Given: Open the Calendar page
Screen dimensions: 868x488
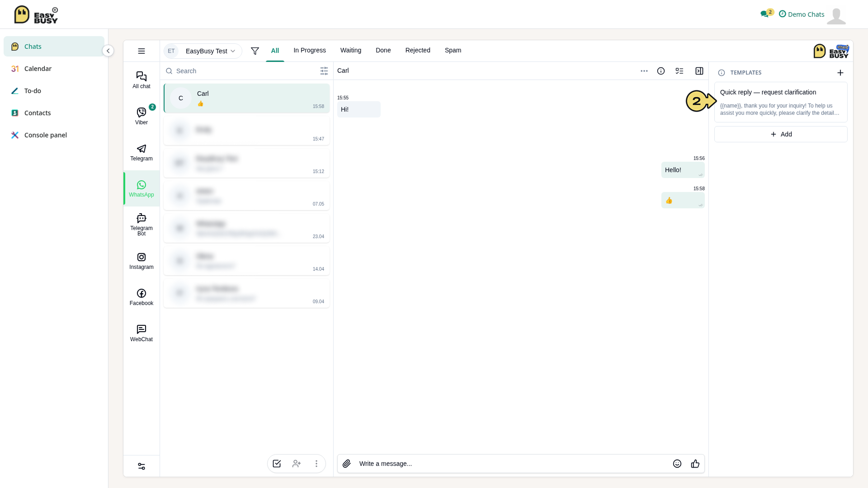Looking at the screenshot, I should coord(54,69).
